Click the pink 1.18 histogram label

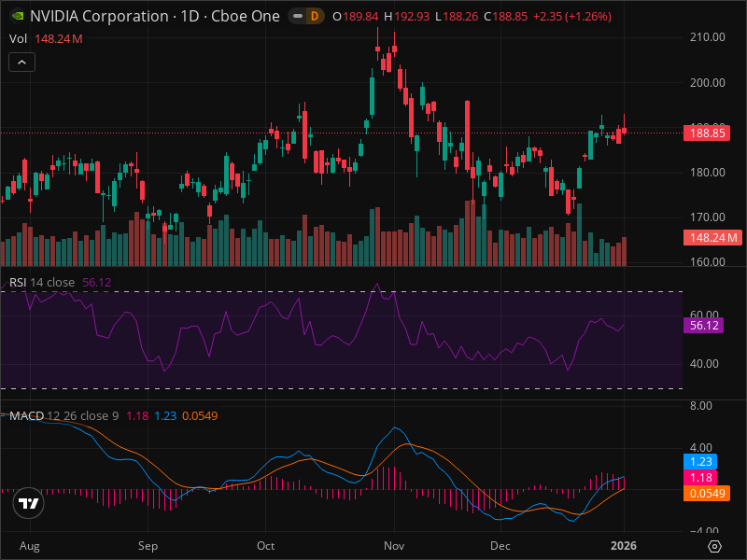[700, 477]
